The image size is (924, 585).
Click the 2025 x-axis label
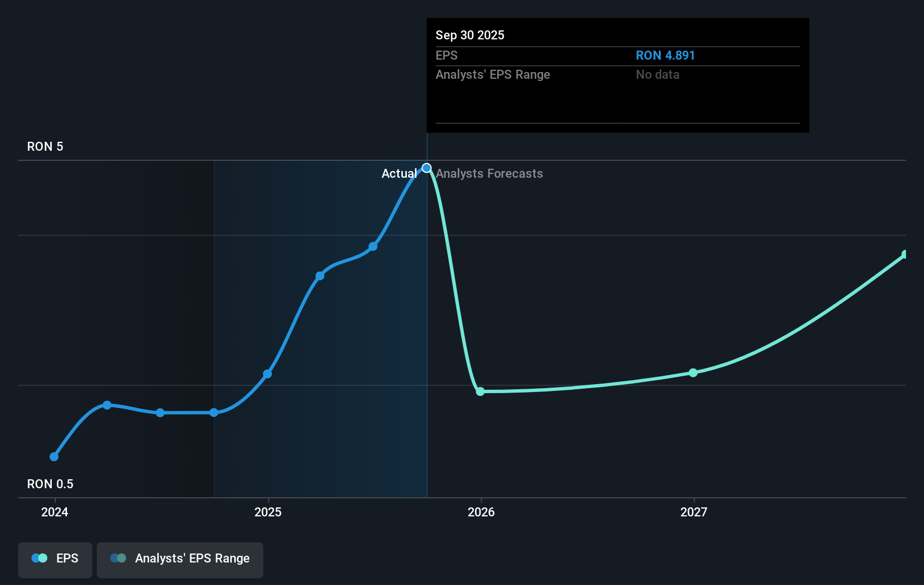pos(268,512)
